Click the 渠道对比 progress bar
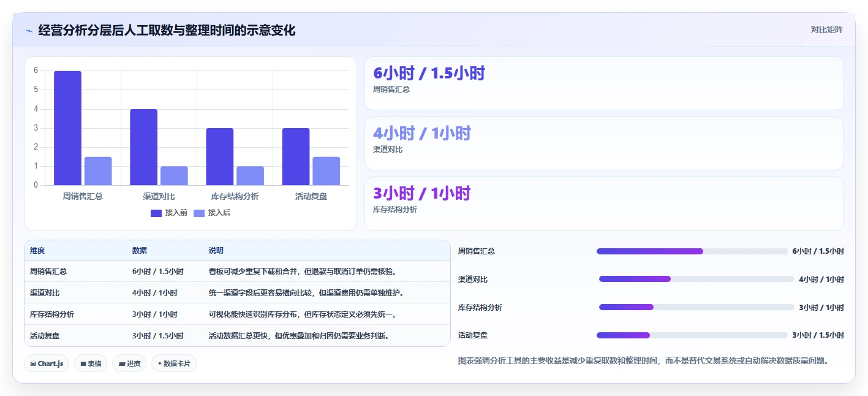 (696, 279)
